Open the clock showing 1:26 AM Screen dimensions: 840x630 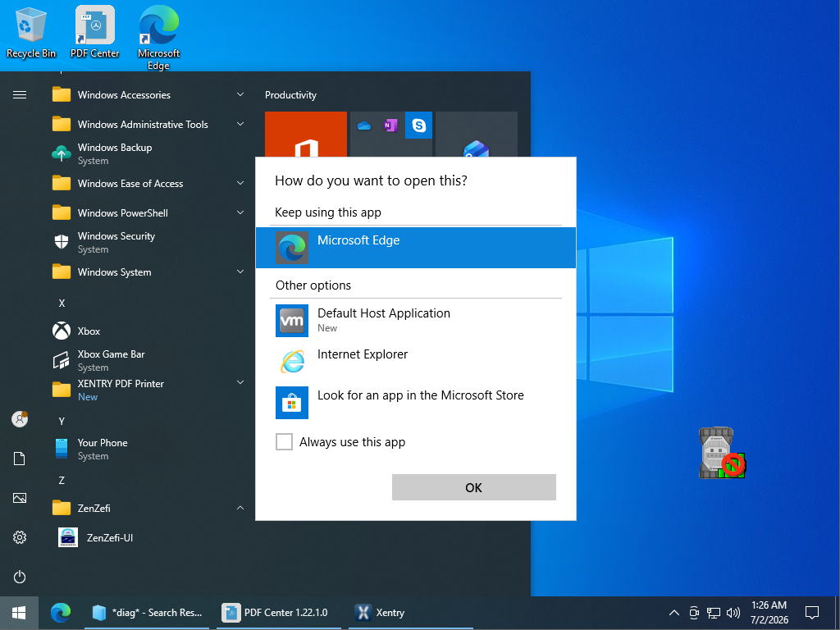click(x=769, y=612)
